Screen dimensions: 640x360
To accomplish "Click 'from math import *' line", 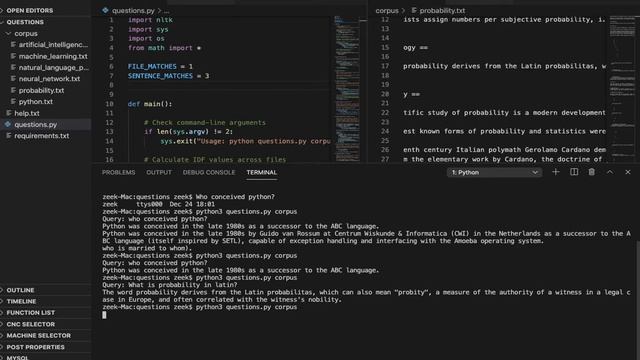I will coord(164,48).
